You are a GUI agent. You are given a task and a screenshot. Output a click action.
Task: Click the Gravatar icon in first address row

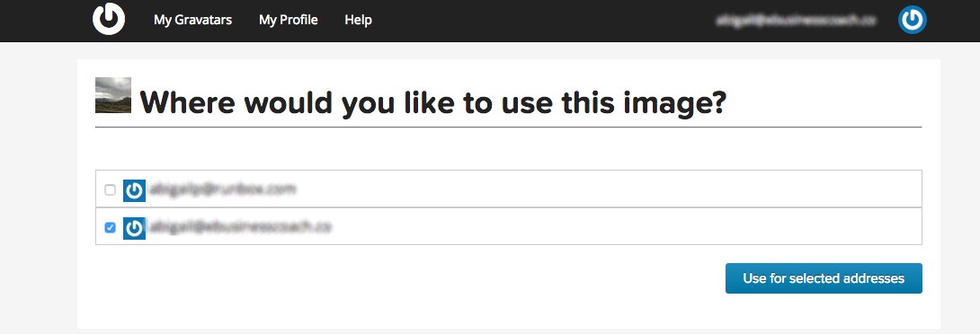click(x=134, y=190)
